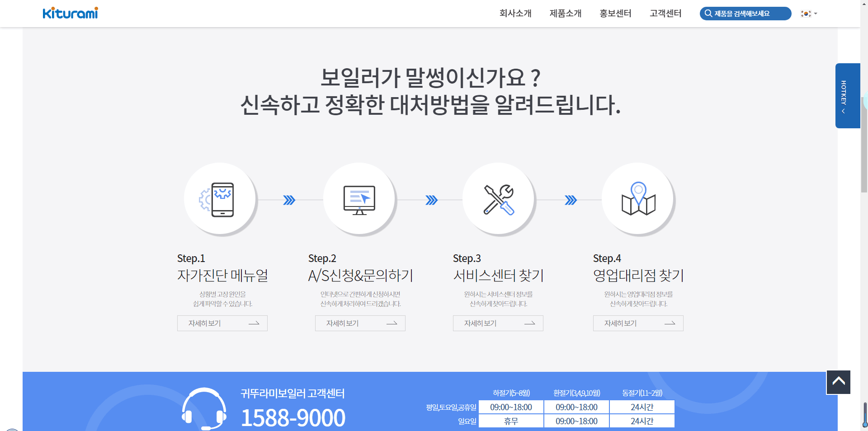The image size is (868, 431).
Task: Open the 회사소개 menu
Action: [515, 14]
